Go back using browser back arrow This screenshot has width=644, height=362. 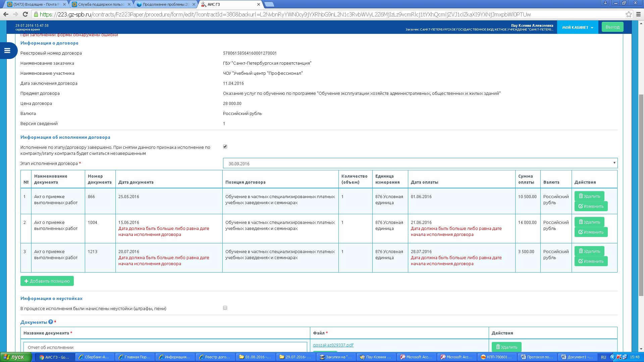[x=6, y=14]
